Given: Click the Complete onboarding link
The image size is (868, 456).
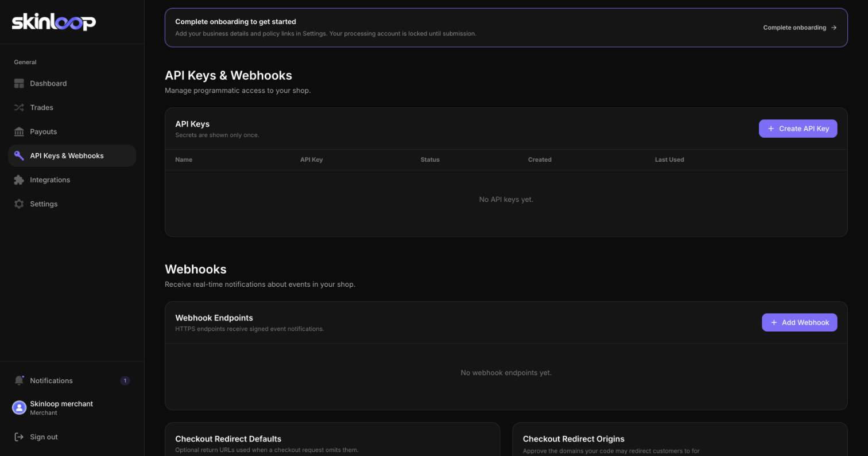Looking at the screenshot, I should (x=800, y=28).
